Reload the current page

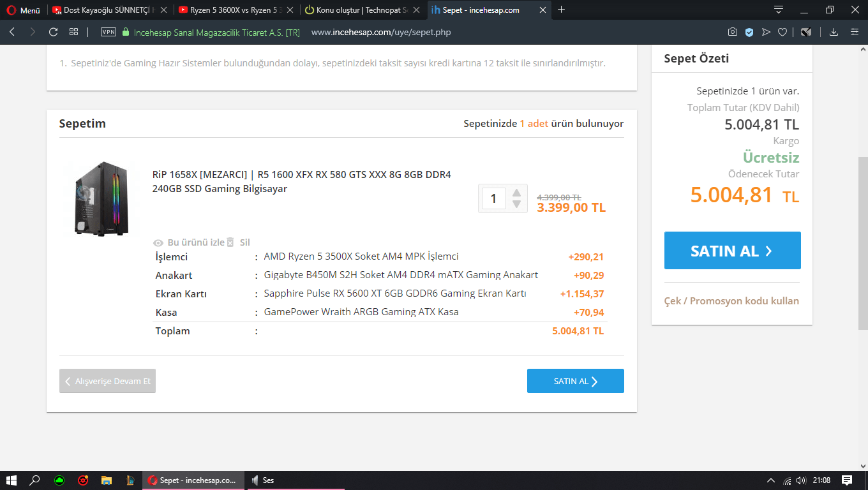53,32
